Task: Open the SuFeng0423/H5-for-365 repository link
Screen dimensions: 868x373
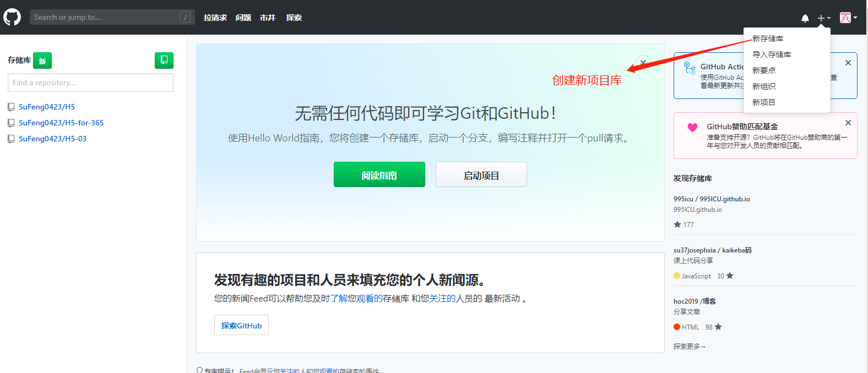Action: (x=61, y=123)
